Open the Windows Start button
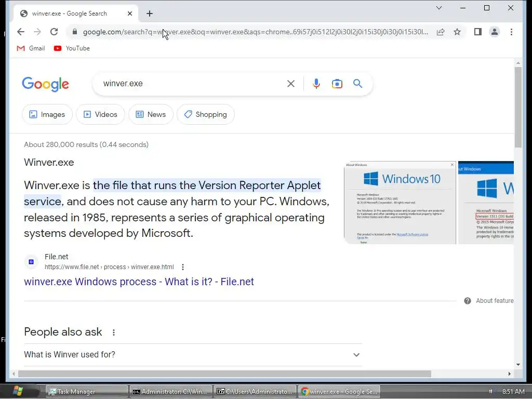This screenshot has height=399, width=532. coord(18,391)
